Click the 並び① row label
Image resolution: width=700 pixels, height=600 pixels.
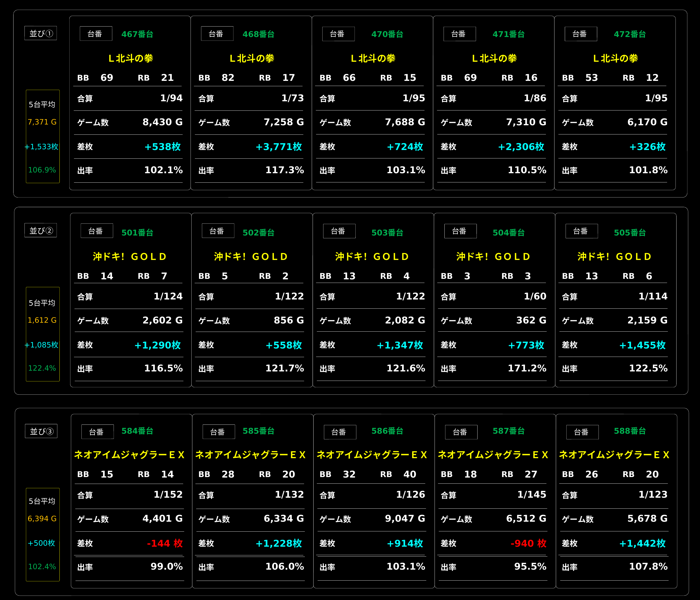(x=41, y=33)
